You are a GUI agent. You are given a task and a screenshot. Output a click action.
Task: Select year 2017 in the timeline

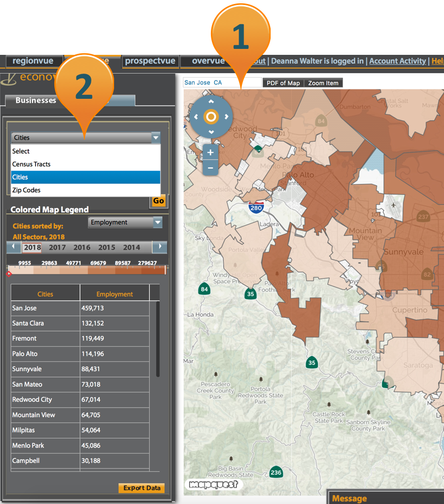click(57, 248)
